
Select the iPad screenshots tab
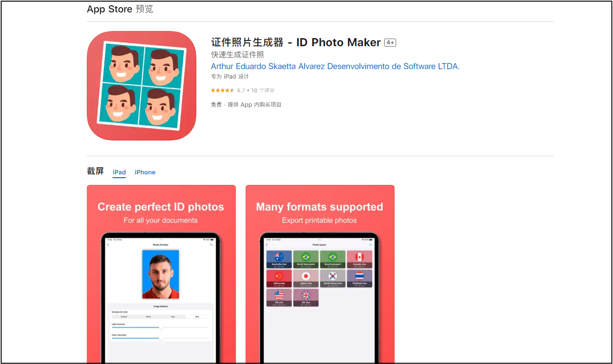(119, 172)
